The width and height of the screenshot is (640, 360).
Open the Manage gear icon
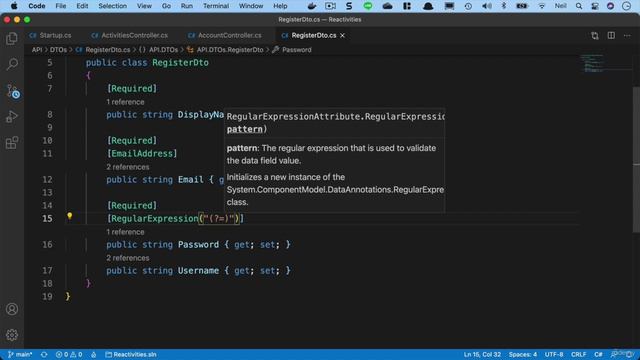point(12,335)
